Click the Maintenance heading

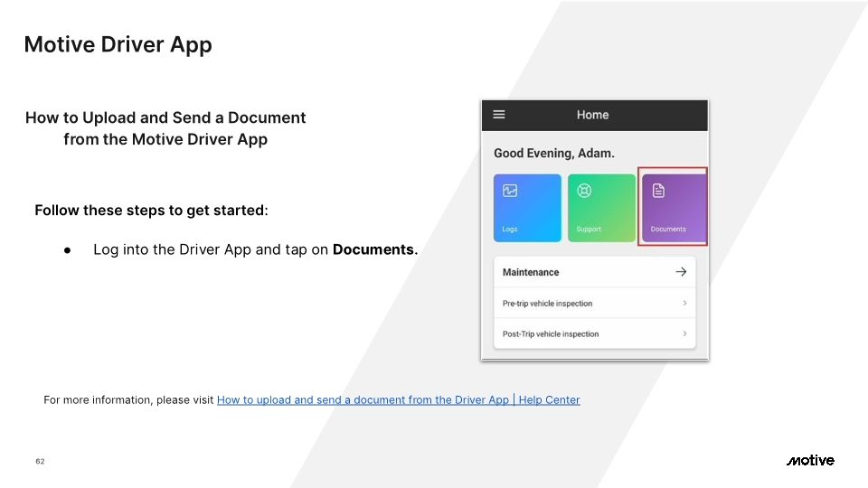point(531,272)
